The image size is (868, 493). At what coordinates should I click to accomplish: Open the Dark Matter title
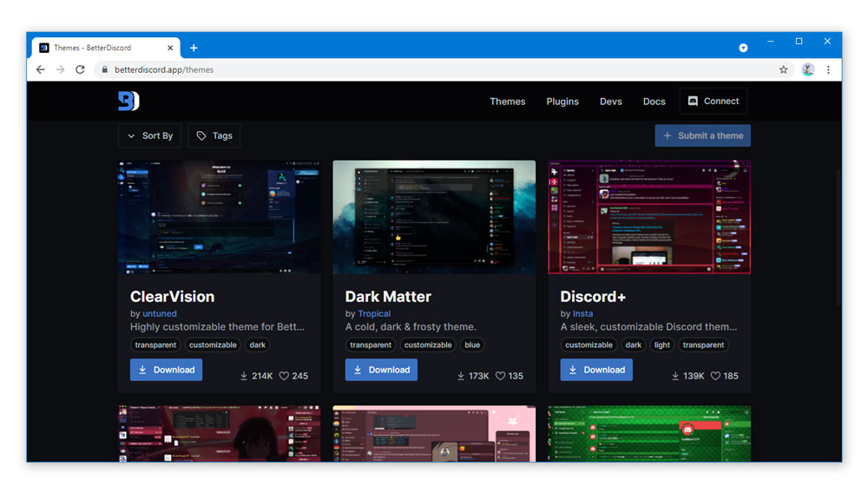click(x=388, y=297)
